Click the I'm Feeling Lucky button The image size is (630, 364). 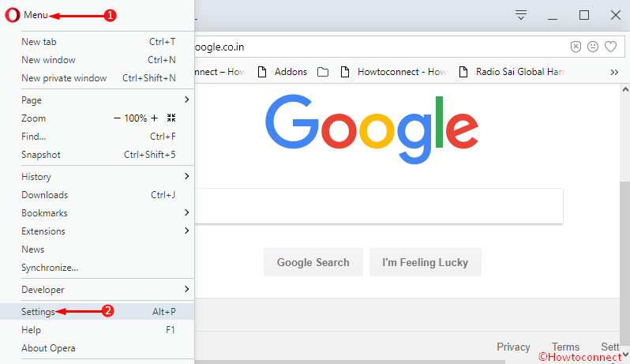(425, 262)
